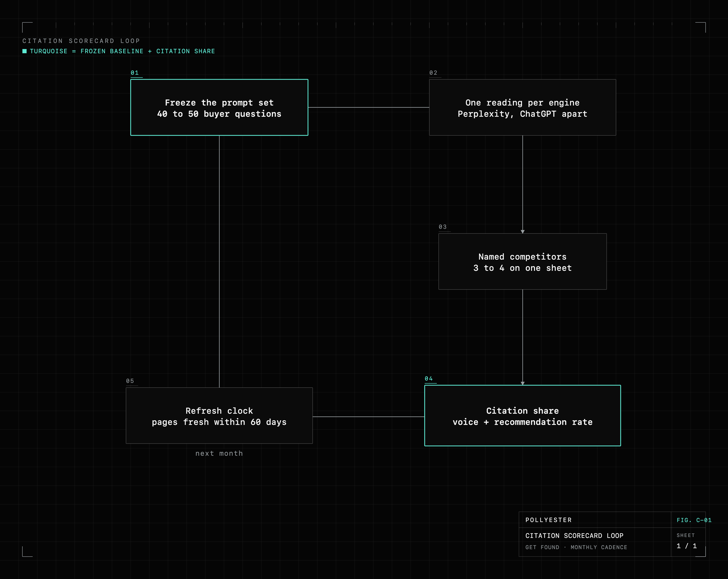Click step number 01 label
This screenshot has height=579, width=728.
(135, 73)
